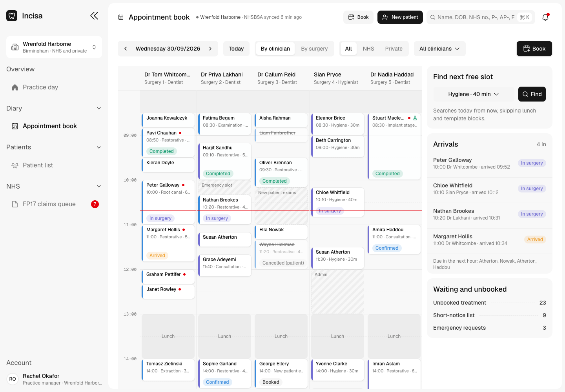Open Patient list in sidebar
Screen dimensions: 565x392
pyautogui.click(x=54, y=165)
